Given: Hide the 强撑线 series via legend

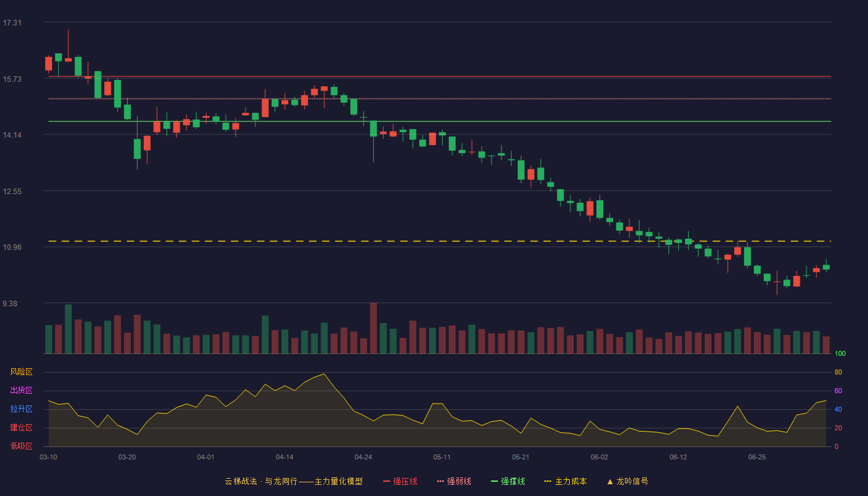Looking at the screenshot, I should click(x=508, y=481).
